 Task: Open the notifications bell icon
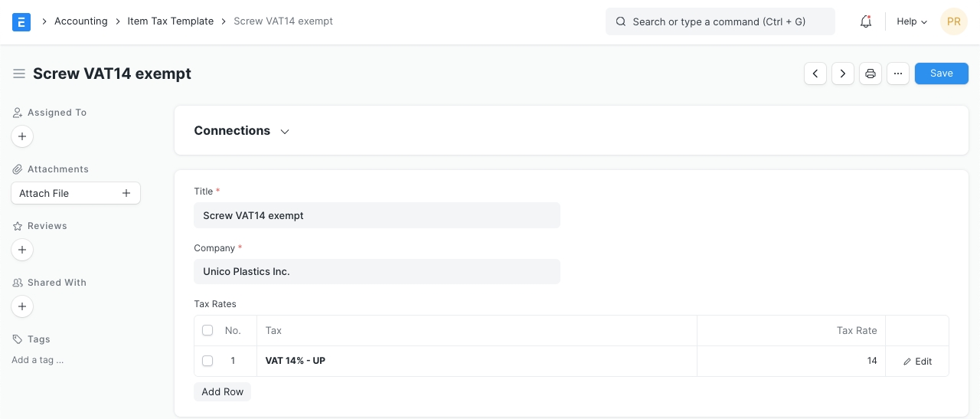tap(866, 21)
